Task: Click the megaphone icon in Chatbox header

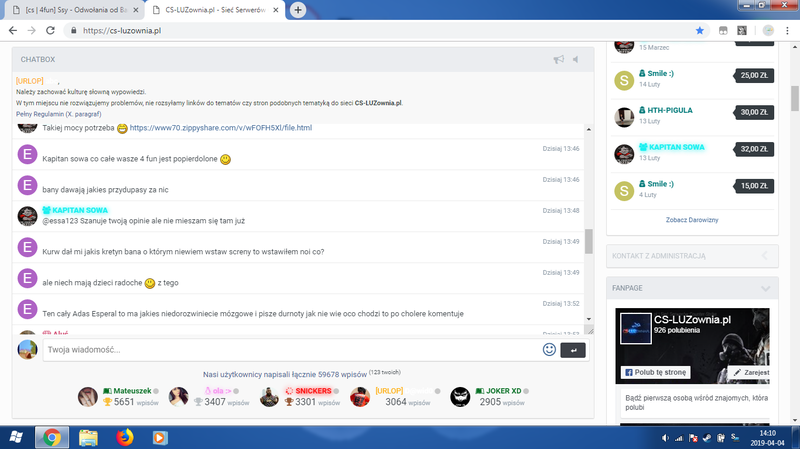Action: (558, 59)
